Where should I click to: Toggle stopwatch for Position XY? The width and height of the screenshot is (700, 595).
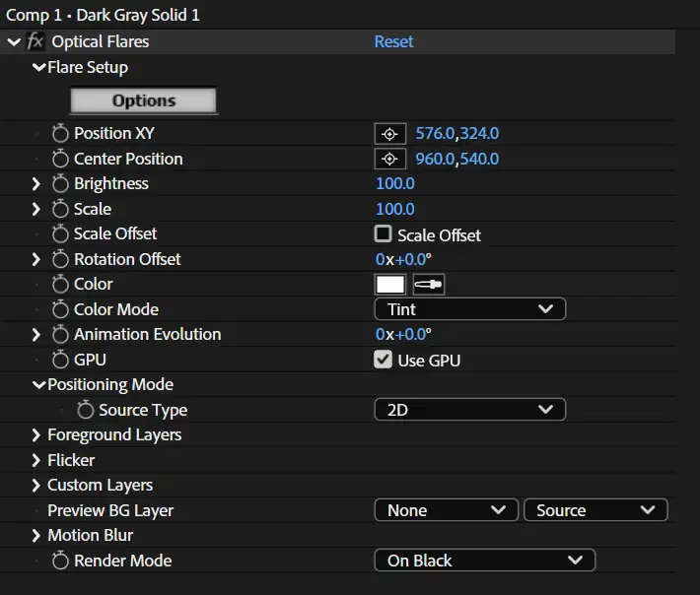click(60, 133)
